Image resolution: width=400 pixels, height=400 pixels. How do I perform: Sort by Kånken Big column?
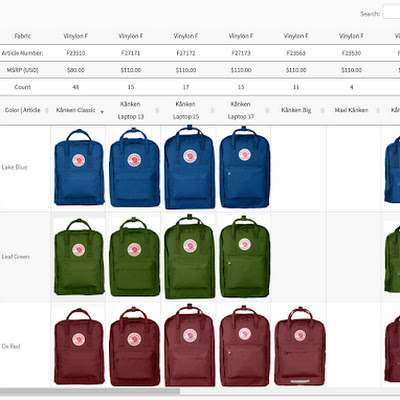click(x=299, y=110)
